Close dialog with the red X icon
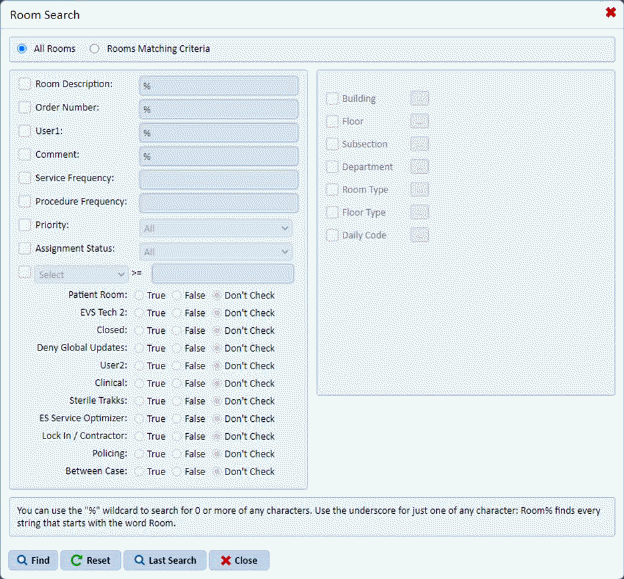This screenshot has width=624, height=579. [610, 13]
